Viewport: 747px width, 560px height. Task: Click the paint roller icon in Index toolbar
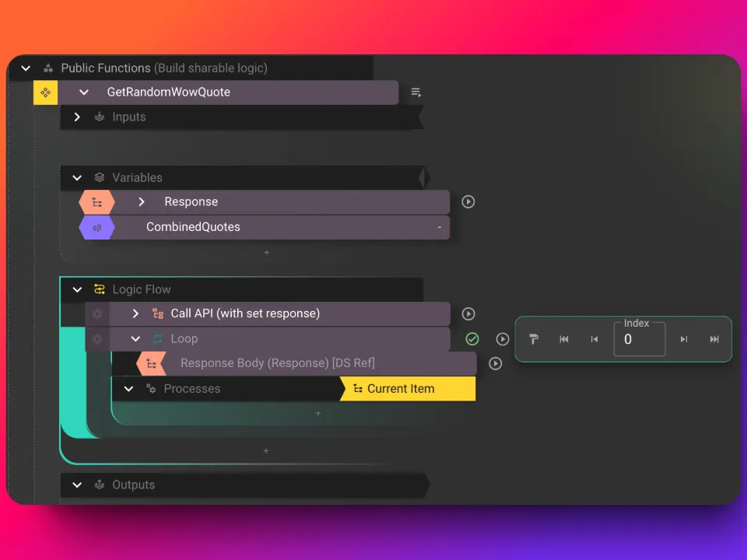534,339
